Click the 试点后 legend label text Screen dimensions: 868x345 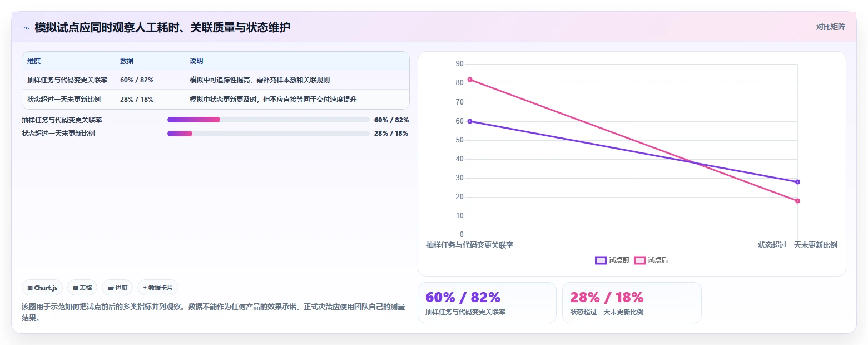[x=658, y=260]
